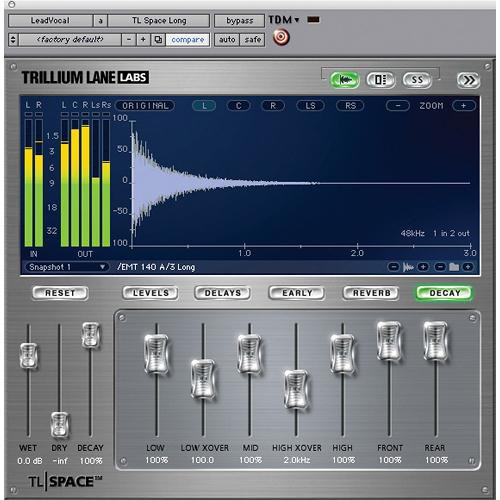Image resolution: width=500 pixels, height=500 pixels.
Task: Open the DECAY parameter tab
Action: point(445,293)
